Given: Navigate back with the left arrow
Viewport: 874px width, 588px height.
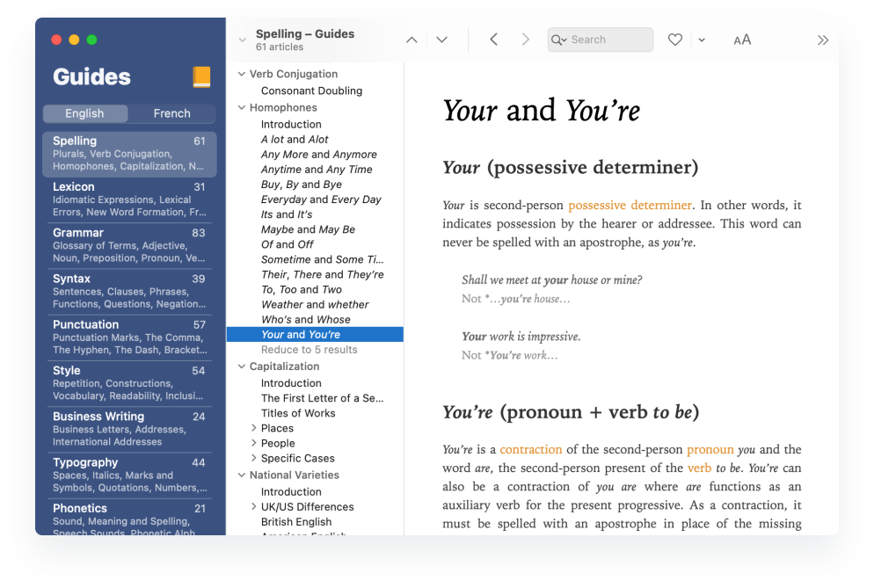Looking at the screenshot, I should point(493,40).
